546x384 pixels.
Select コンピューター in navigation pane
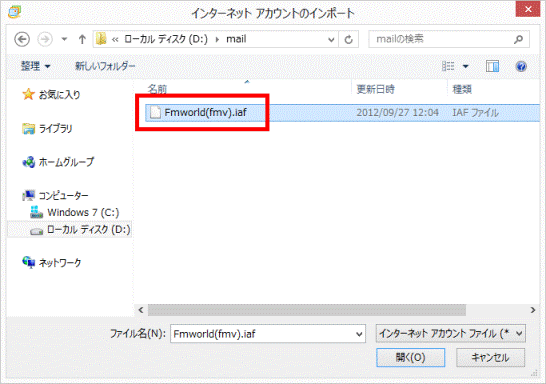tap(63, 196)
